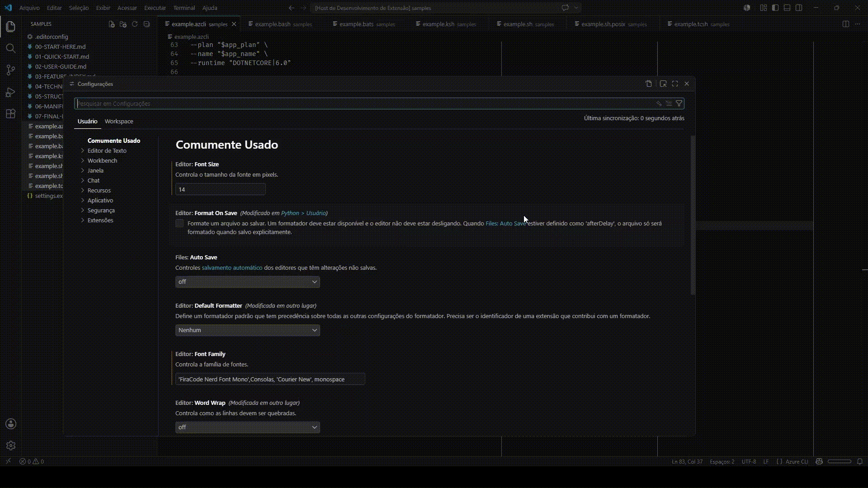
Task: Switch to the example.bash editor tab
Action: (283, 24)
